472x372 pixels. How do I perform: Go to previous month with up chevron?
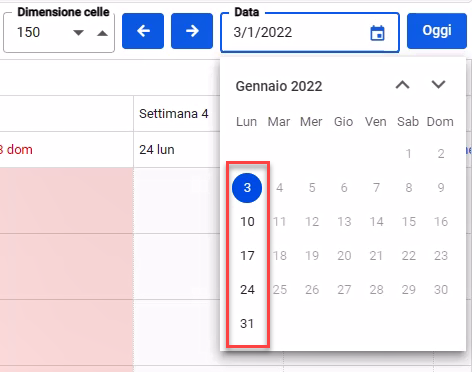coord(403,85)
